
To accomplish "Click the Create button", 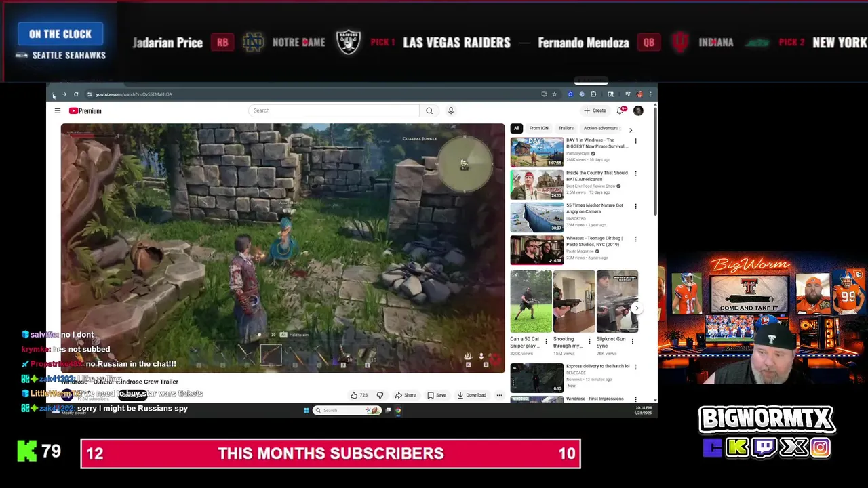I will [x=595, y=110].
